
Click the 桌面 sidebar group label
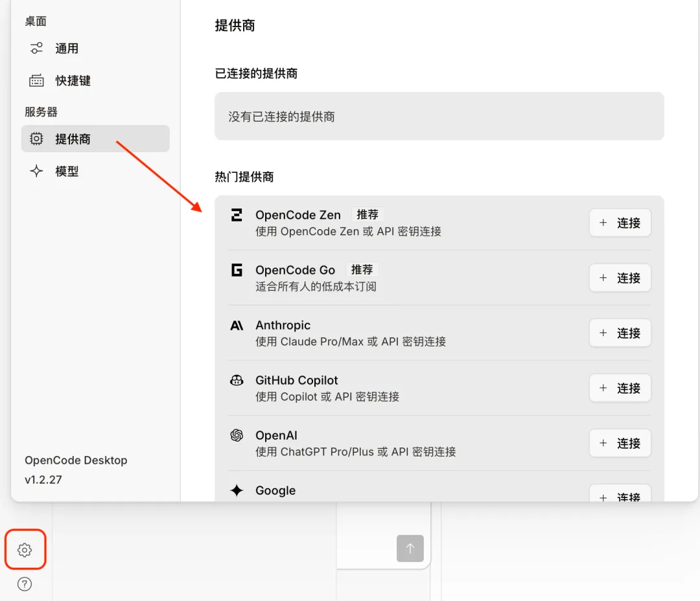(36, 21)
